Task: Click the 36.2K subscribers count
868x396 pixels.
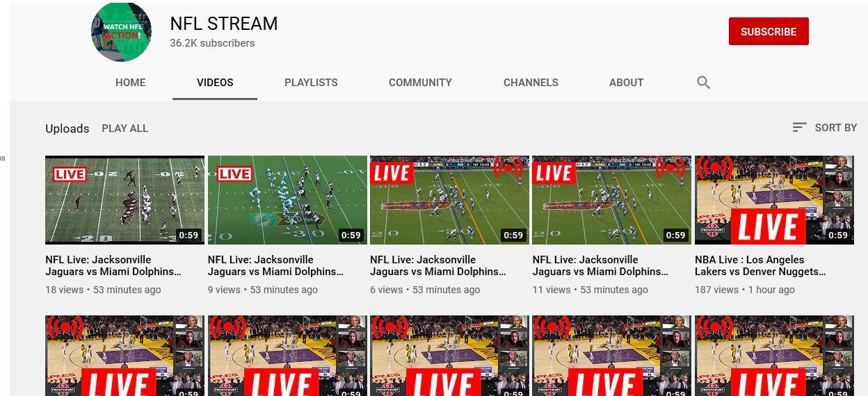Action: pos(212,43)
